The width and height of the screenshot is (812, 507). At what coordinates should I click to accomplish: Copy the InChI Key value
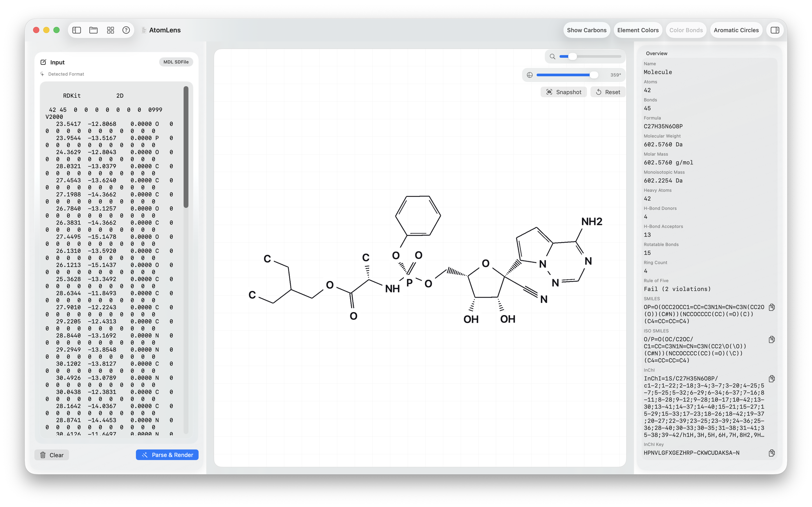pyautogui.click(x=771, y=453)
